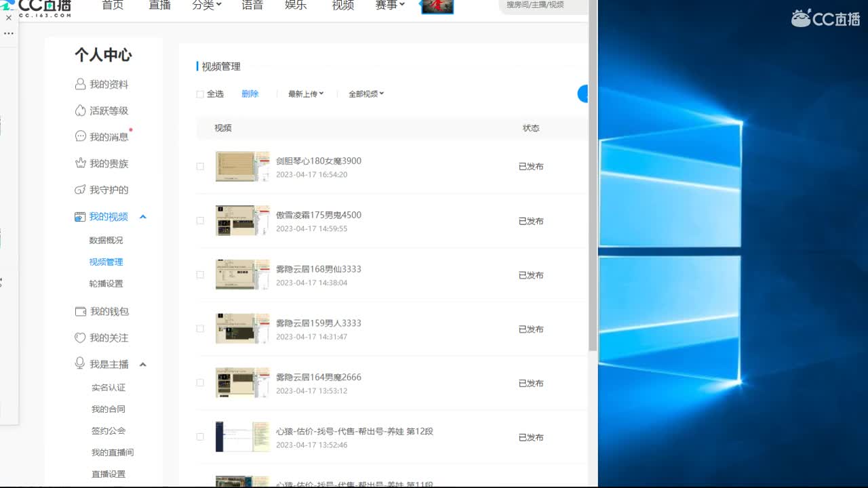Open 实名认证 in sidebar
The image size is (868, 488).
pos(108,388)
